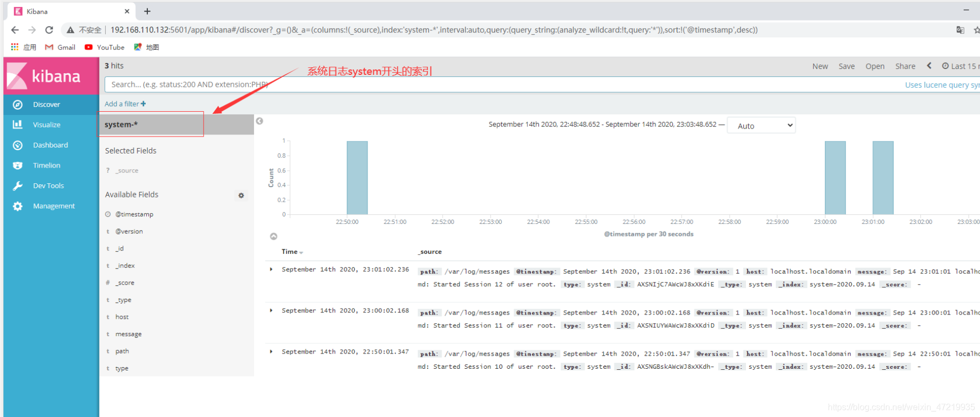Click the translate page icon
980x417 pixels.
coord(960,30)
